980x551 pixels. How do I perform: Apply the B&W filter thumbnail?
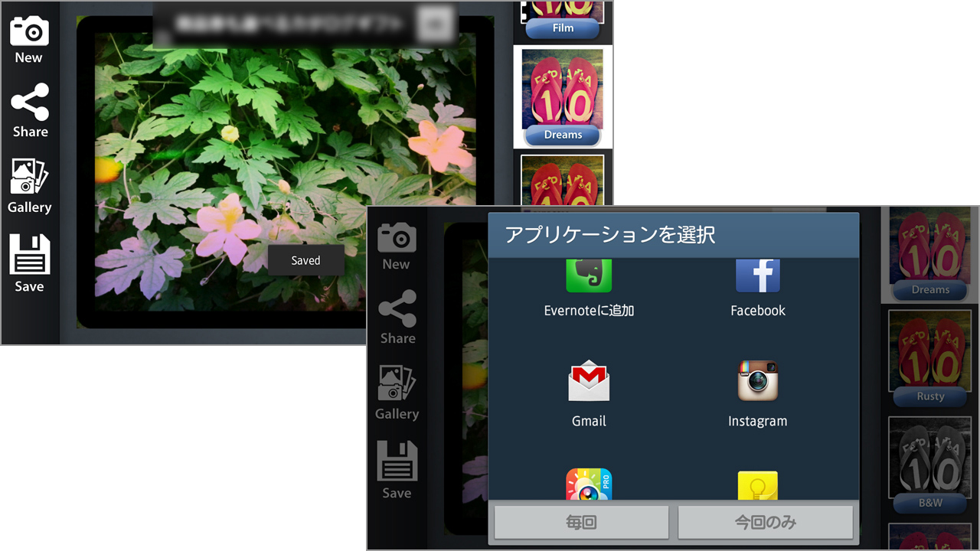pyautogui.click(x=930, y=464)
